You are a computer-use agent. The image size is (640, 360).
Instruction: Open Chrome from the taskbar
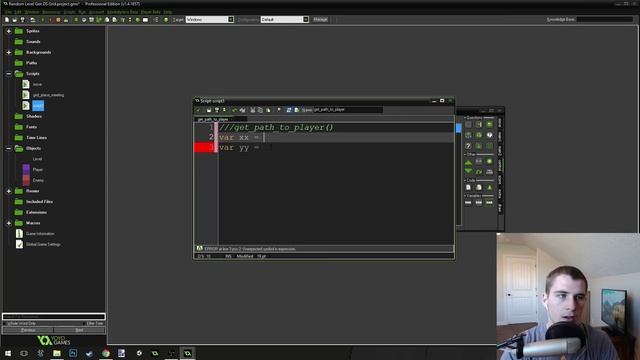click(106, 353)
